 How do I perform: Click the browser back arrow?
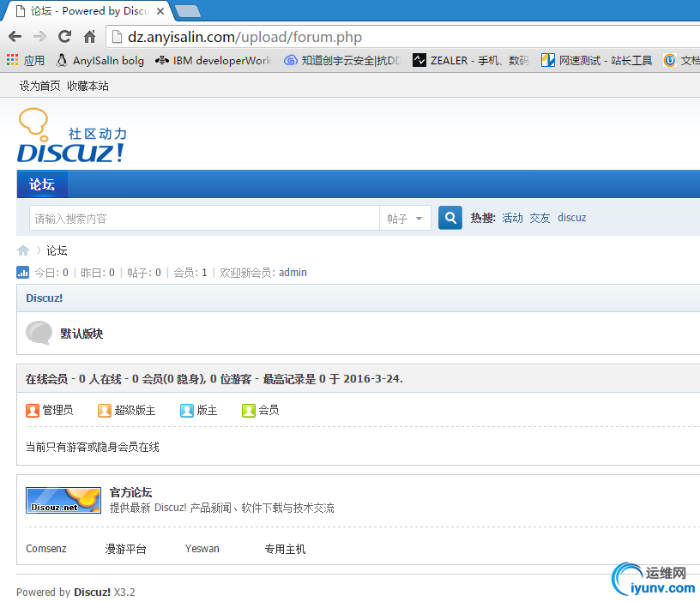point(15,37)
